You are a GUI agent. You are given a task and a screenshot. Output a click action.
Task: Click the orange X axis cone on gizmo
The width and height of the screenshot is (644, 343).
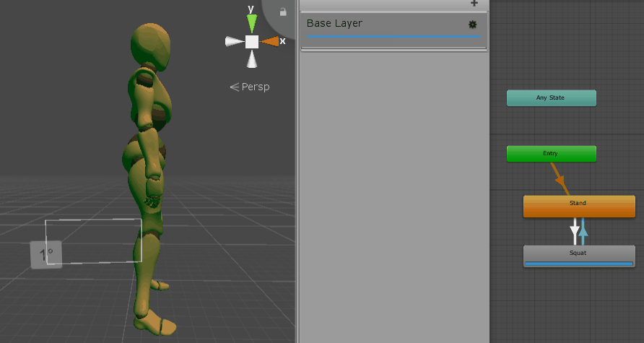269,41
